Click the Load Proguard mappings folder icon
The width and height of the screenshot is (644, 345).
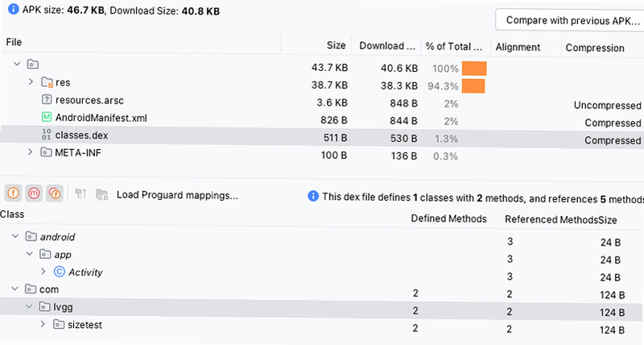point(101,194)
